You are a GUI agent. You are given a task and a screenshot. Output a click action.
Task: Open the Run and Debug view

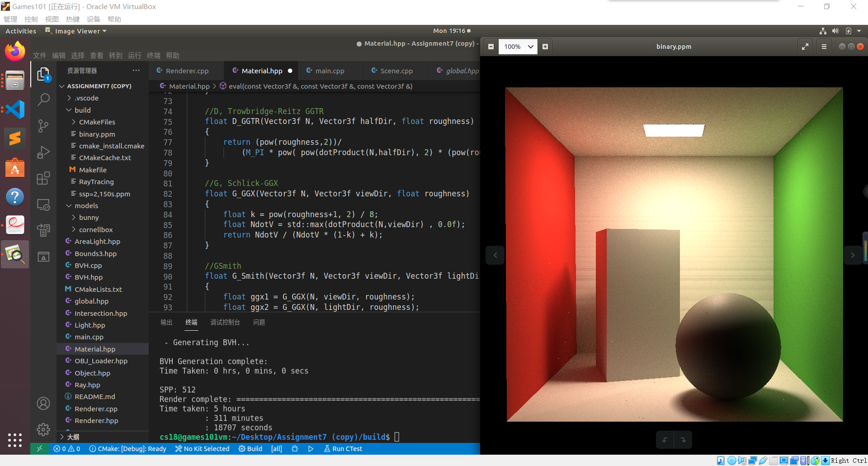pyautogui.click(x=43, y=152)
